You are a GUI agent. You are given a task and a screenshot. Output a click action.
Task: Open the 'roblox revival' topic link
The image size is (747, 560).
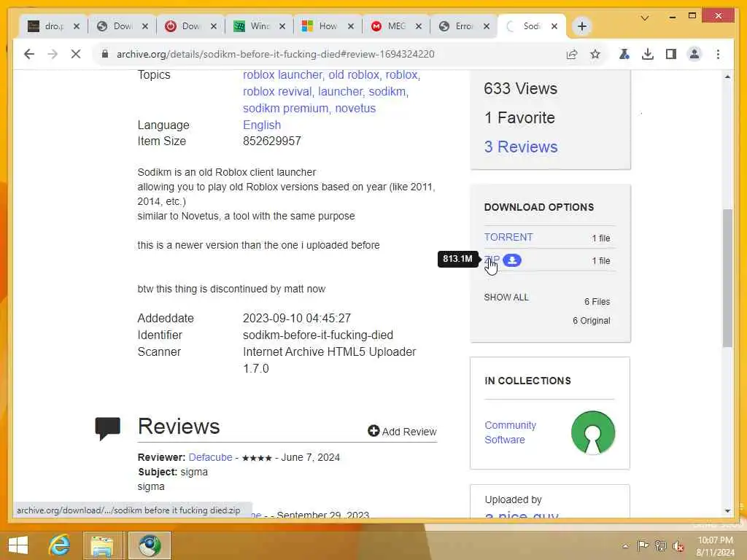[x=277, y=91]
